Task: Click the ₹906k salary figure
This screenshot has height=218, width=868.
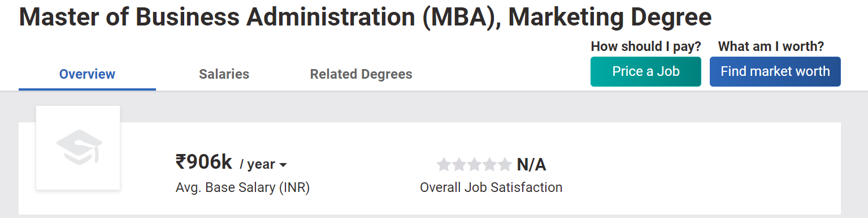Action: [x=204, y=163]
